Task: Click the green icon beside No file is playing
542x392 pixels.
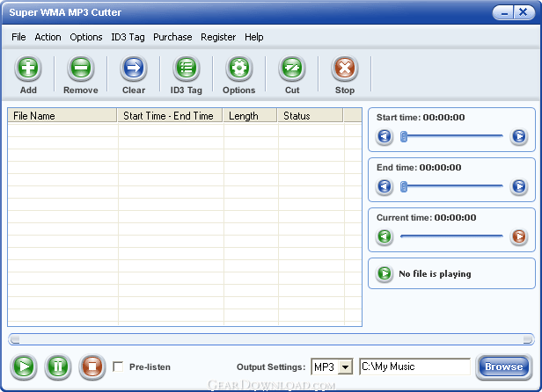Action: coord(384,273)
